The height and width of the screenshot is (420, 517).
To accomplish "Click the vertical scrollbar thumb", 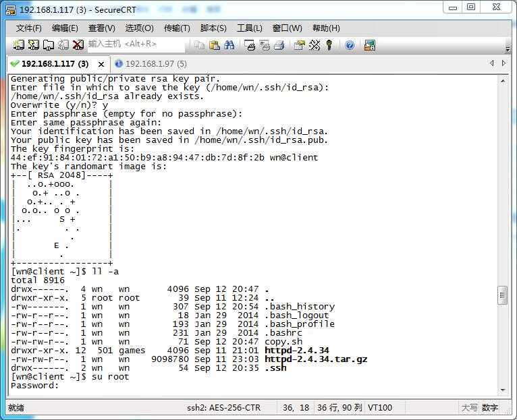I will (x=503, y=295).
